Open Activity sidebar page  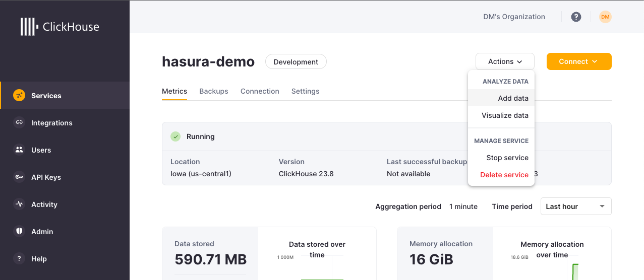point(65,204)
